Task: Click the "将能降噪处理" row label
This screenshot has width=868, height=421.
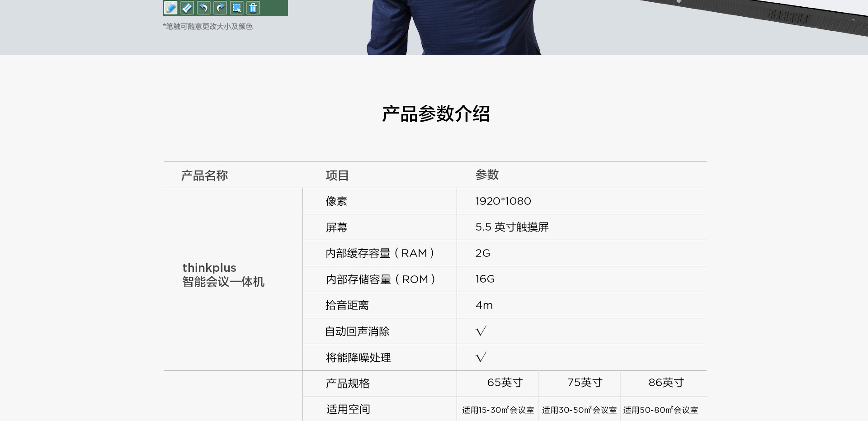Action: pos(359,358)
